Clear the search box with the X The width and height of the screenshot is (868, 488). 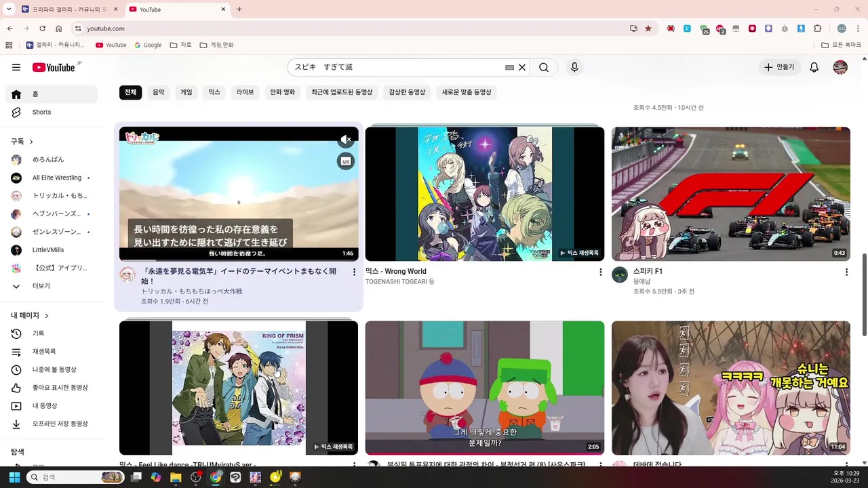pos(522,67)
